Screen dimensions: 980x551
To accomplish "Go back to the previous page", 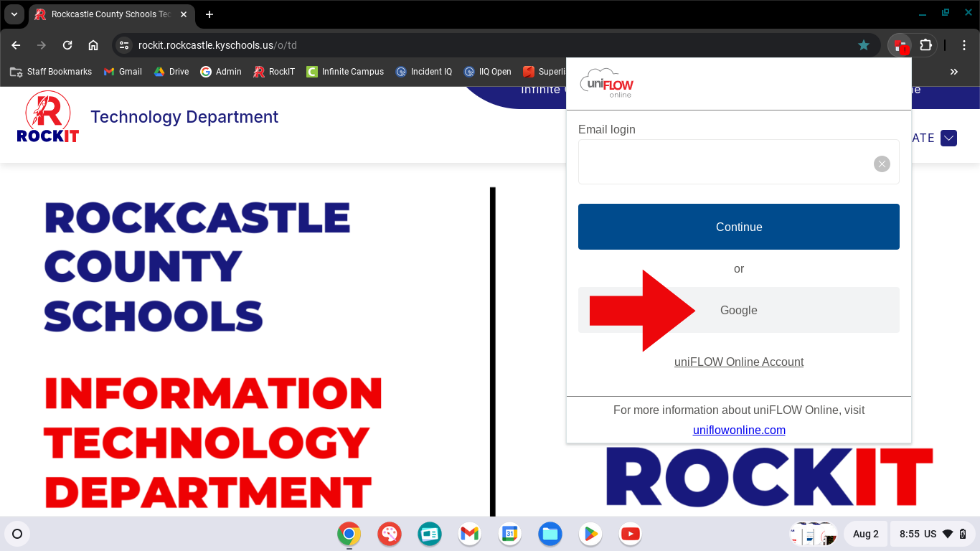I will 16,45.
